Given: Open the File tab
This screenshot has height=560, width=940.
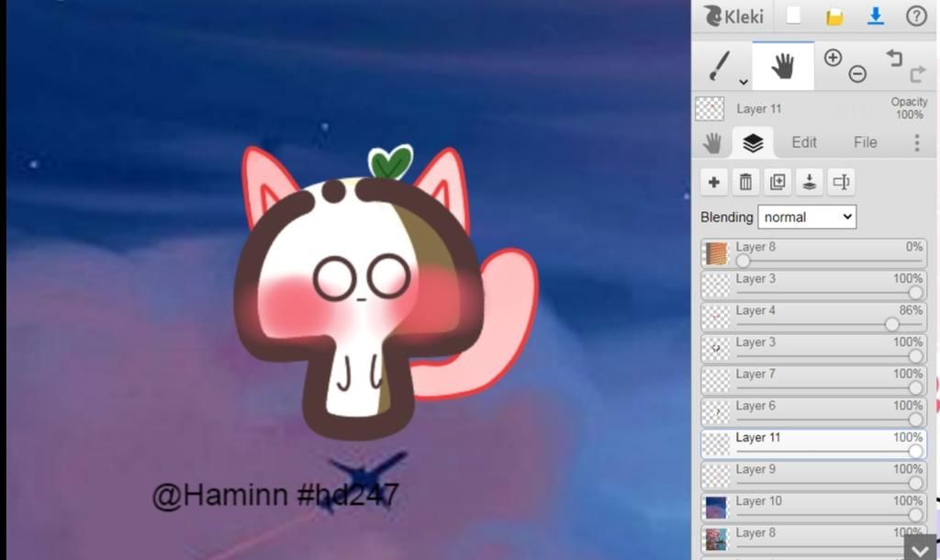Looking at the screenshot, I should pyautogui.click(x=865, y=142).
